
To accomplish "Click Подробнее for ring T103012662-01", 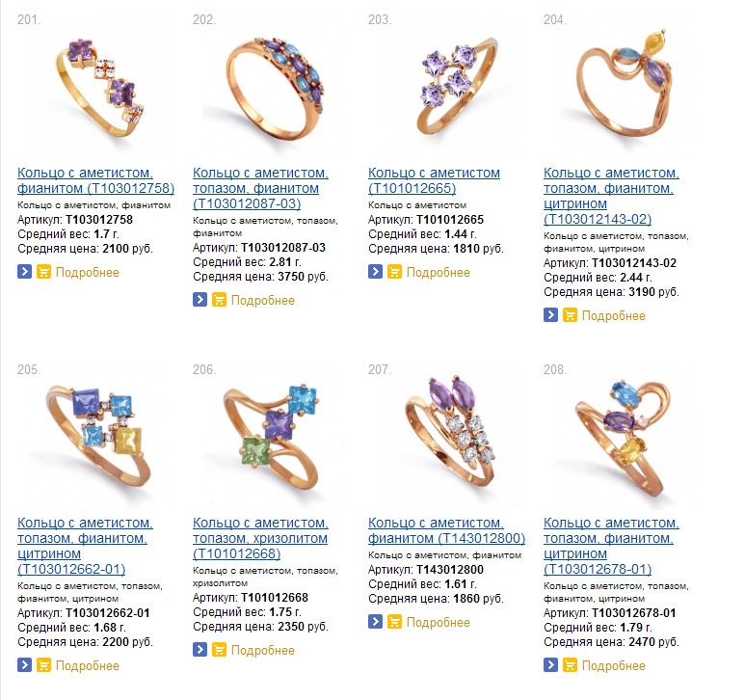I will (88, 665).
